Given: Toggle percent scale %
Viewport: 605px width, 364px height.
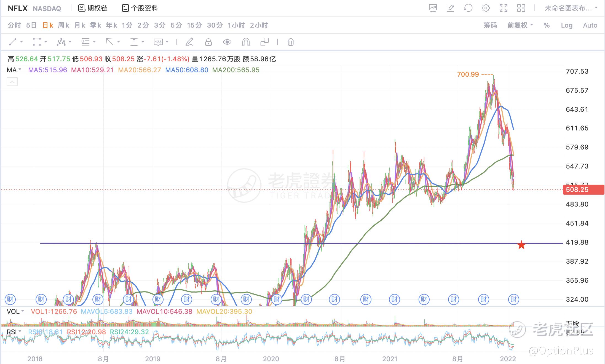Looking at the screenshot, I should click(547, 25).
